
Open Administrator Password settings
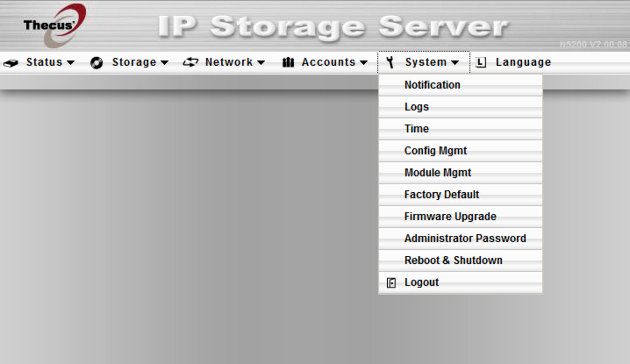(x=465, y=238)
